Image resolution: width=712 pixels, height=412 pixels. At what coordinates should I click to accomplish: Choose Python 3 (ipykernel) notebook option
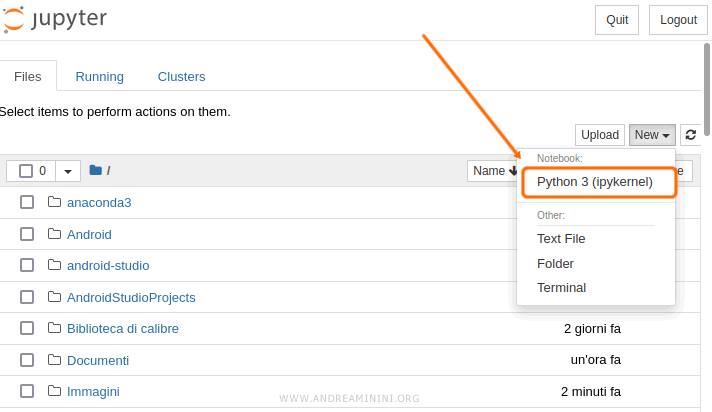pyautogui.click(x=595, y=182)
